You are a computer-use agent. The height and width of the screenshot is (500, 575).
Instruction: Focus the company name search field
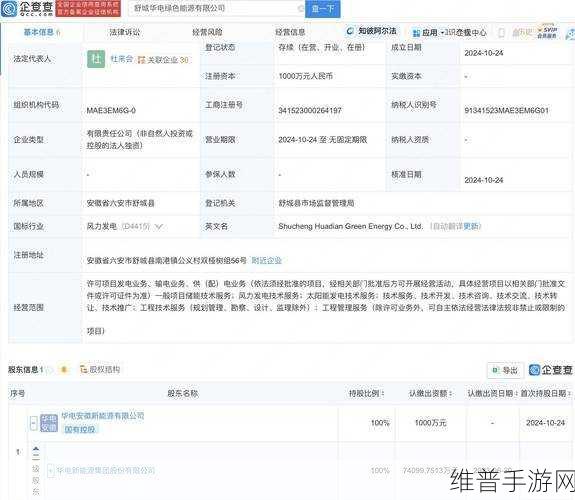pos(216,8)
